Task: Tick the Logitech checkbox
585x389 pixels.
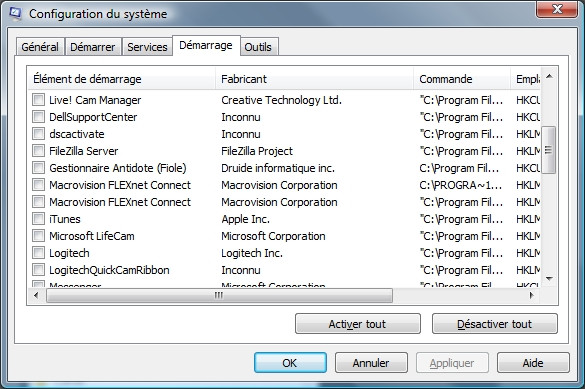Action: tap(38, 253)
